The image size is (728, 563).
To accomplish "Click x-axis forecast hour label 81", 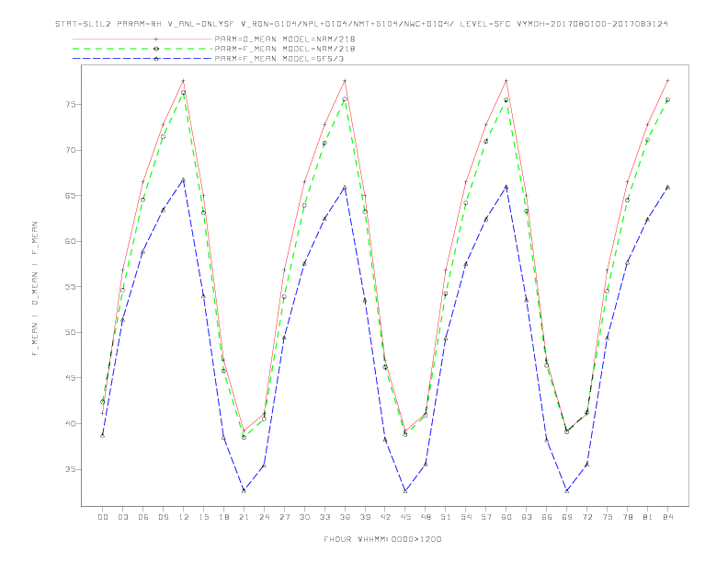I will [648, 517].
